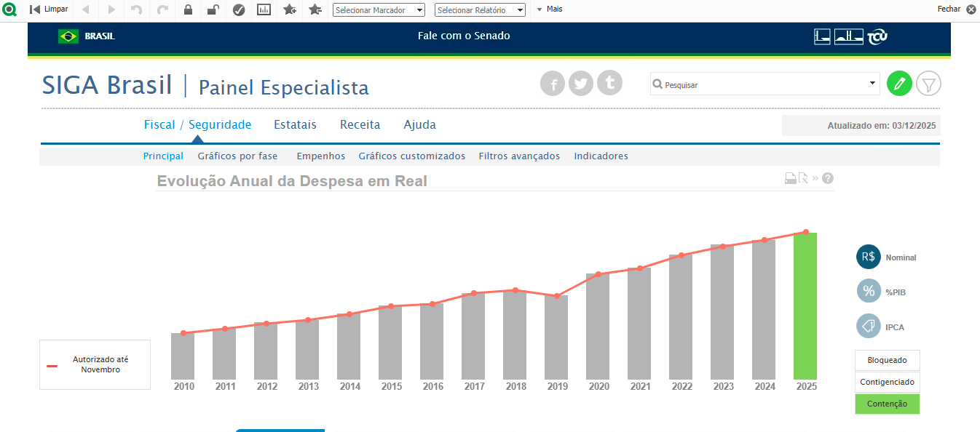The height and width of the screenshot is (432, 980).
Task: Open the Selecionar Marcador dropdown
Action: pyautogui.click(x=379, y=9)
